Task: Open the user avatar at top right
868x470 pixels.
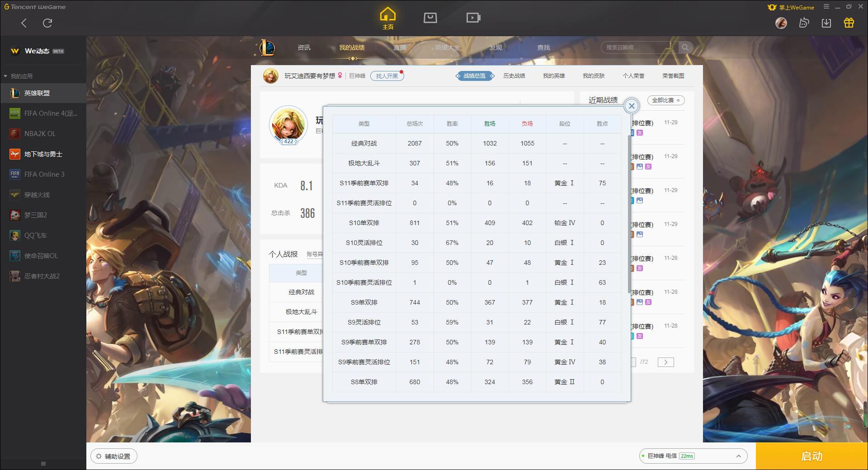Action: 781,23
